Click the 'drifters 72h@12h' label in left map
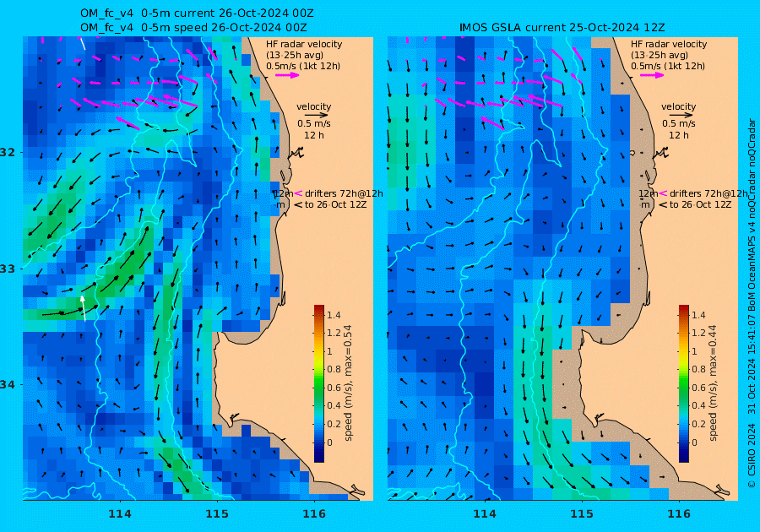 point(344,193)
